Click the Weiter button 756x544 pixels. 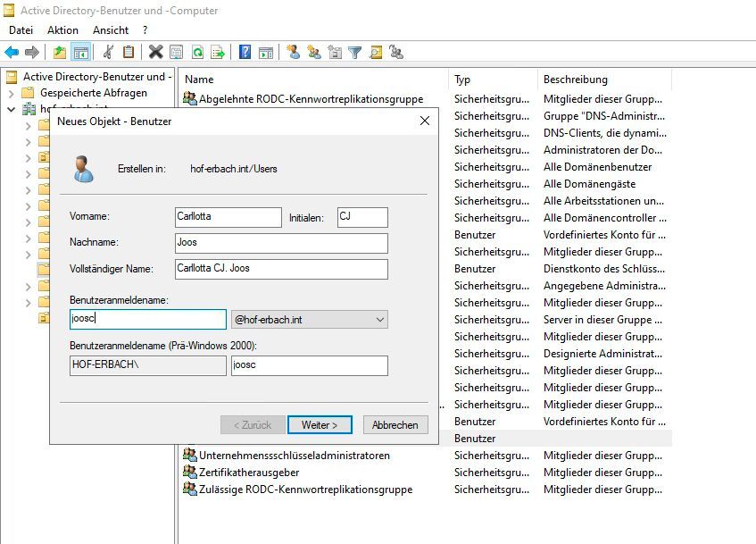pos(320,424)
